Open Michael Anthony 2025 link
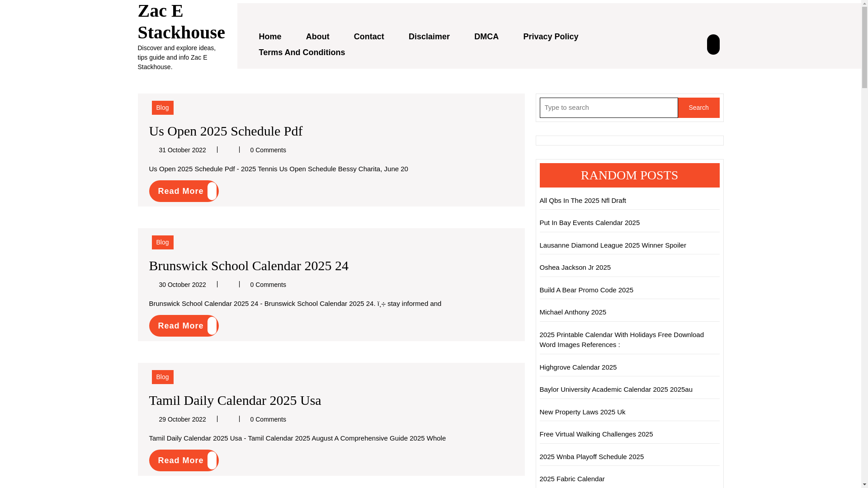Screen dimensions: 868x488 click(573, 312)
